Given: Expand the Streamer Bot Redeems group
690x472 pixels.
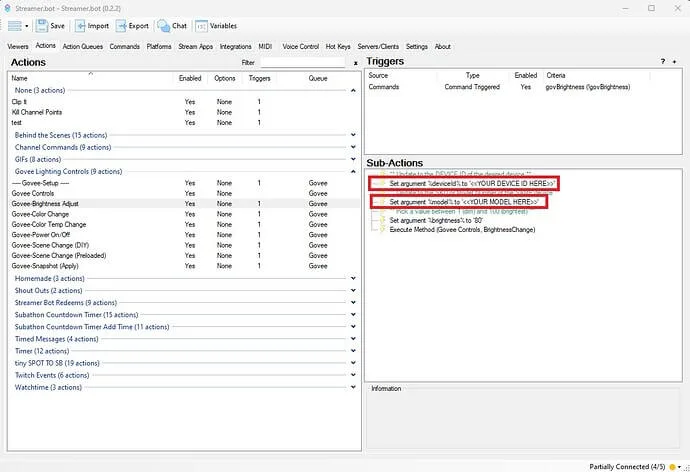Looking at the screenshot, I should (353, 303).
